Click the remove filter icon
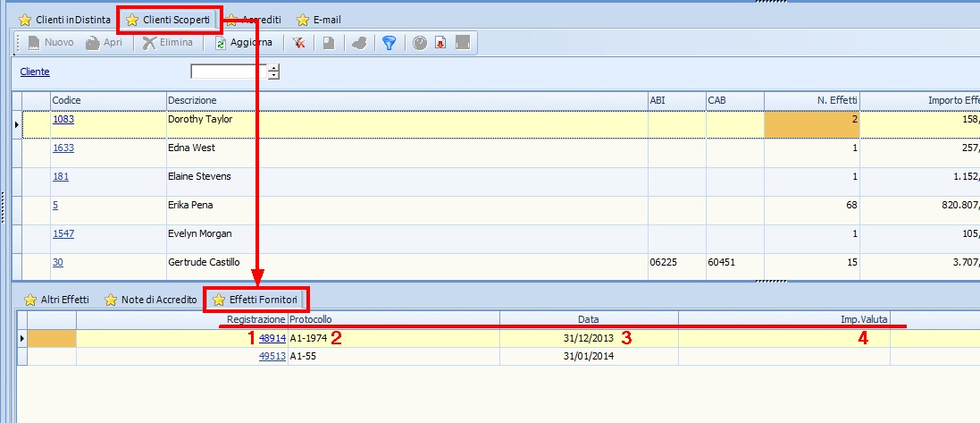This screenshot has width=980, height=423. 299,42
